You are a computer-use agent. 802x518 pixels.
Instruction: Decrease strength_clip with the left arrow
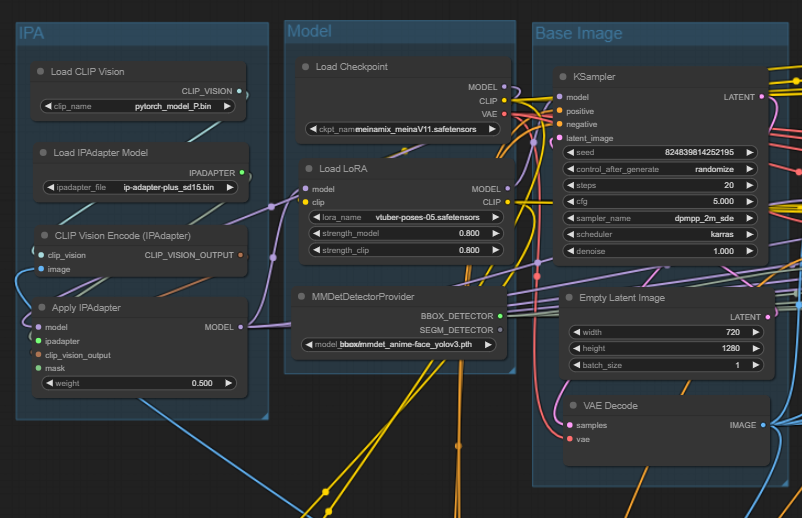tap(316, 250)
